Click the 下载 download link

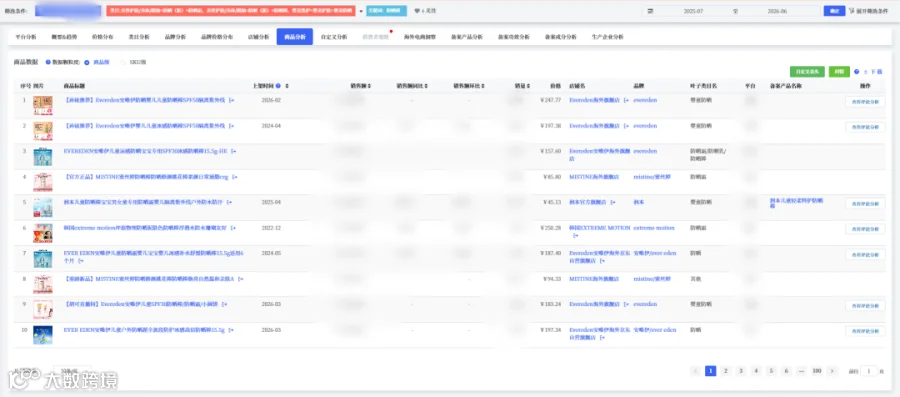pos(872,72)
